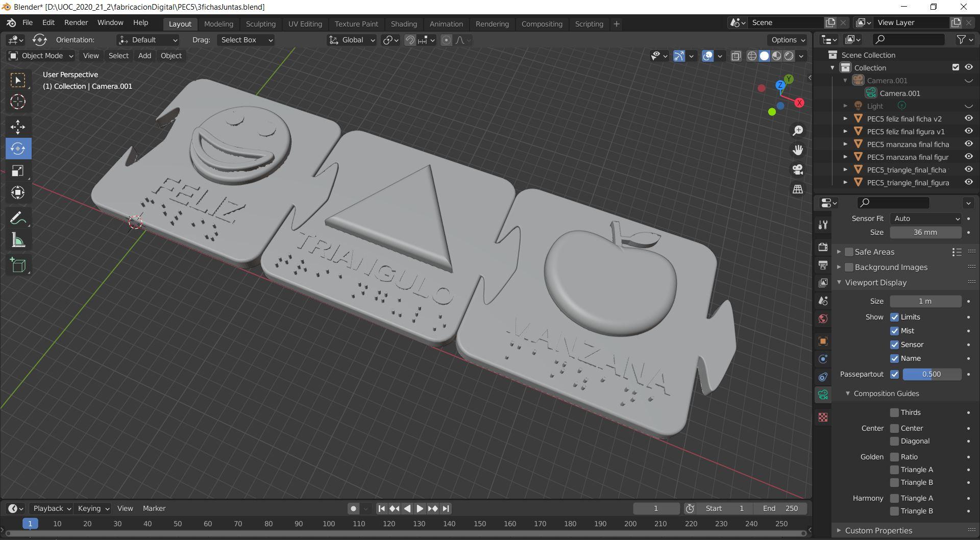Click the current frame number field
The width and height of the screenshot is (980, 540).
tap(656, 508)
